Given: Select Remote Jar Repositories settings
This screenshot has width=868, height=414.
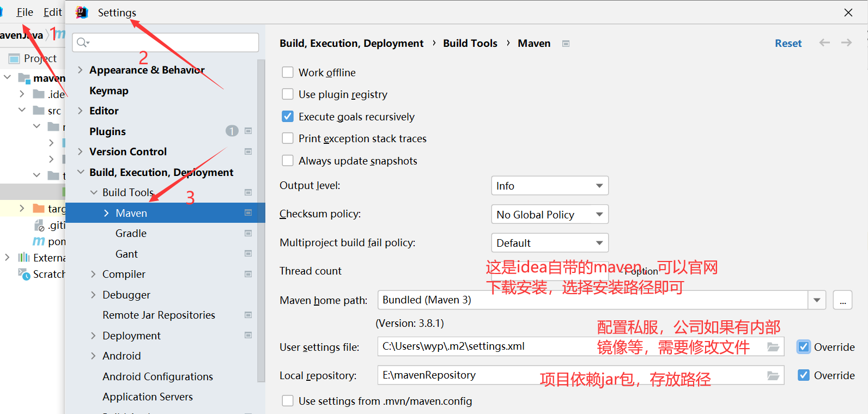Looking at the screenshot, I should click(159, 315).
